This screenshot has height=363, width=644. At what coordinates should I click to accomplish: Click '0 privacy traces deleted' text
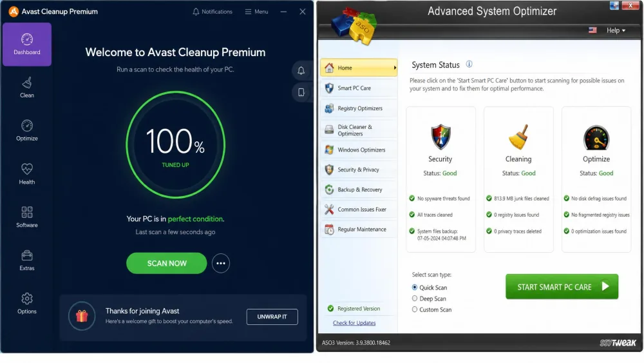(518, 231)
